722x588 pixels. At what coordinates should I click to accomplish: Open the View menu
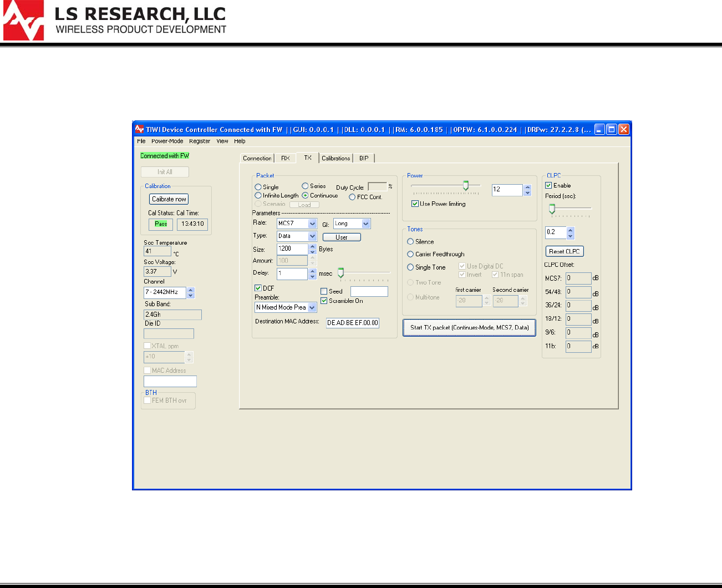coord(222,141)
